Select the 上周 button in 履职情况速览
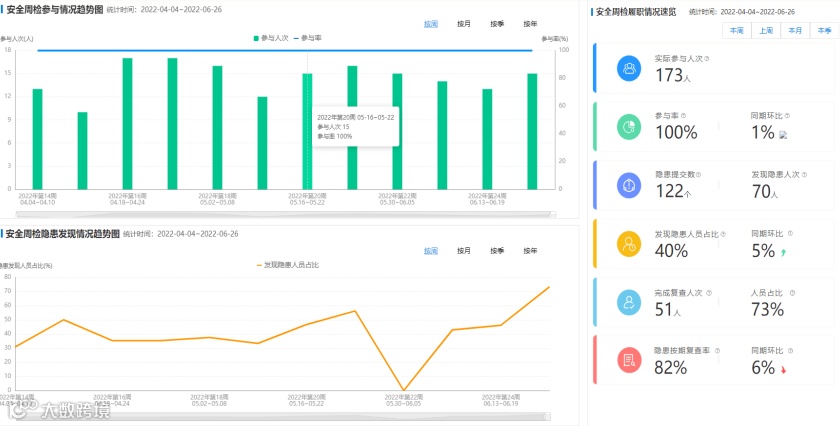The width and height of the screenshot is (840, 426). point(766,31)
